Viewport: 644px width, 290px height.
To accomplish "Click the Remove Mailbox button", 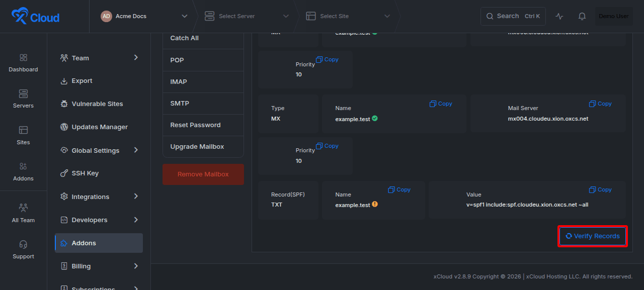I will point(203,174).
